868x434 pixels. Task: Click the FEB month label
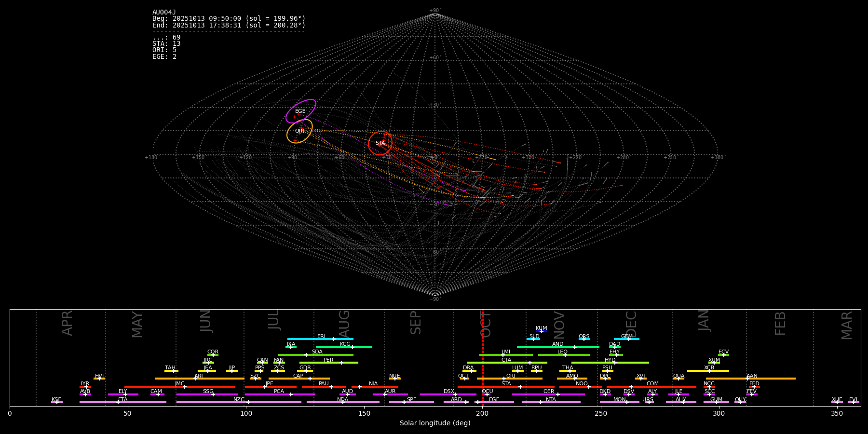pyautogui.click(x=780, y=323)
